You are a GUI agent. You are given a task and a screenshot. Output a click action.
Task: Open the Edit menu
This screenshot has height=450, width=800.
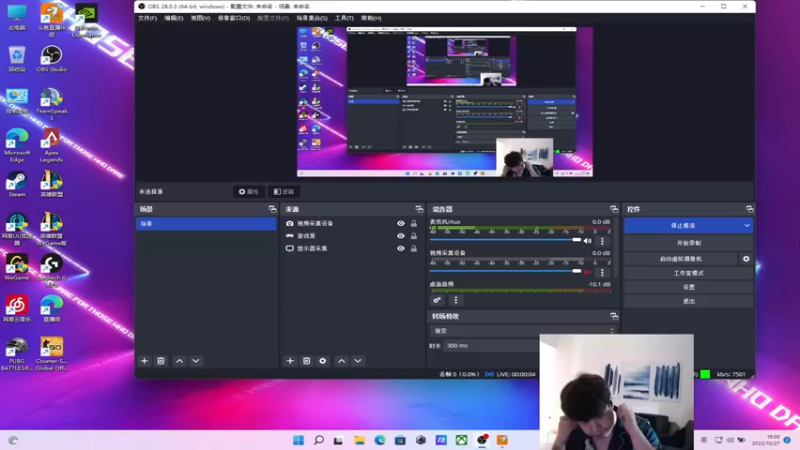tap(173, 18)
